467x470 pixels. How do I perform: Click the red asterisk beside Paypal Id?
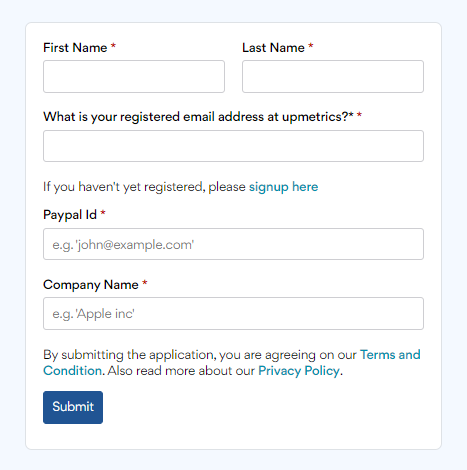click(x=103, y=213)
